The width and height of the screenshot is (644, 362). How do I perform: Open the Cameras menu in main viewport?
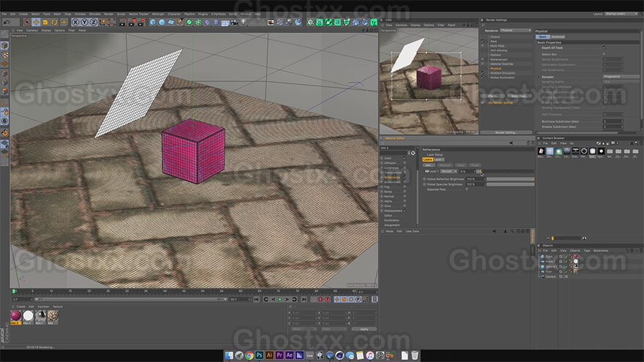pyautogui.click(x=32, y=31)
